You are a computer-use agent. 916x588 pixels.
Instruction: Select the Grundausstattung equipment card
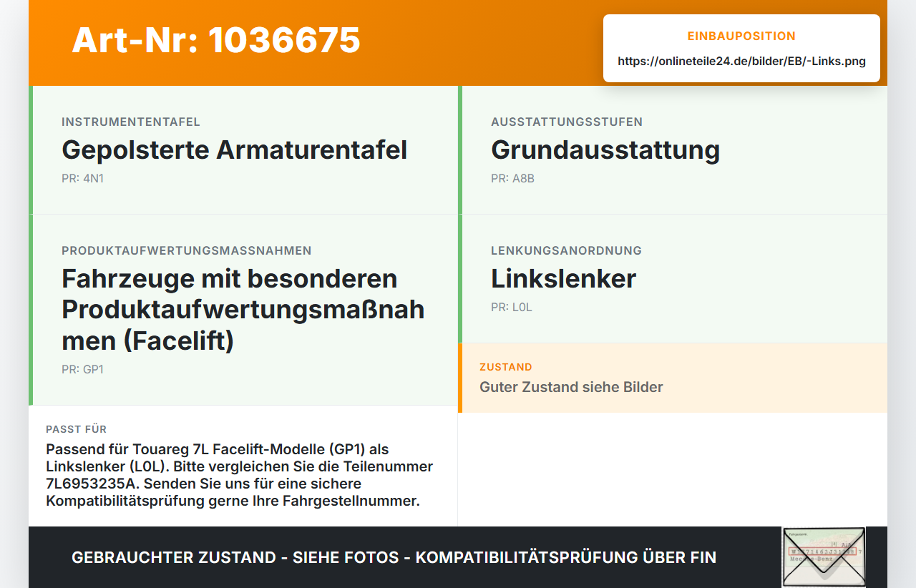tap(673, 150)
